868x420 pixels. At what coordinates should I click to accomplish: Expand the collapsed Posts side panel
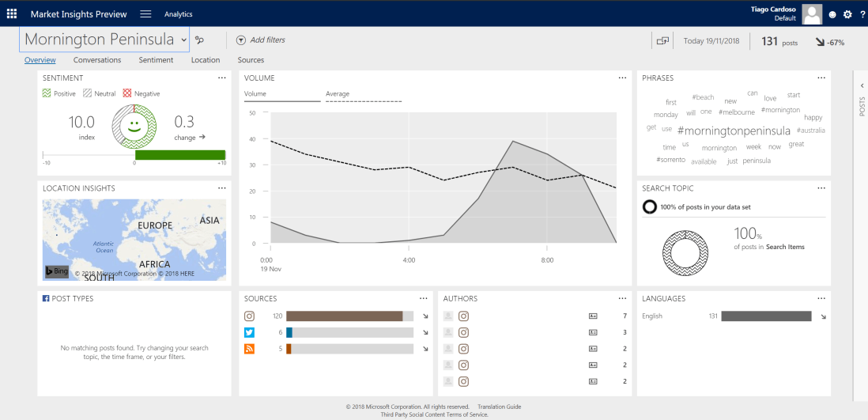click(x=861, y=85)
